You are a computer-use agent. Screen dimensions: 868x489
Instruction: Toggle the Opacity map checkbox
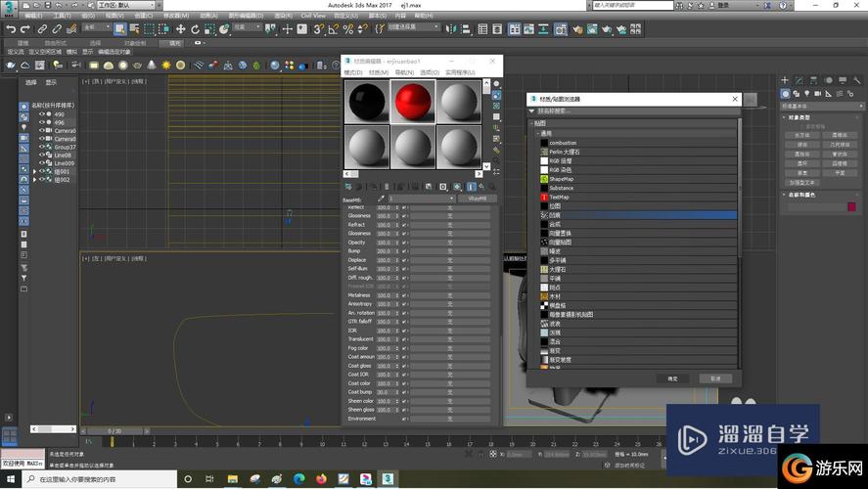(x=403, y=242)
